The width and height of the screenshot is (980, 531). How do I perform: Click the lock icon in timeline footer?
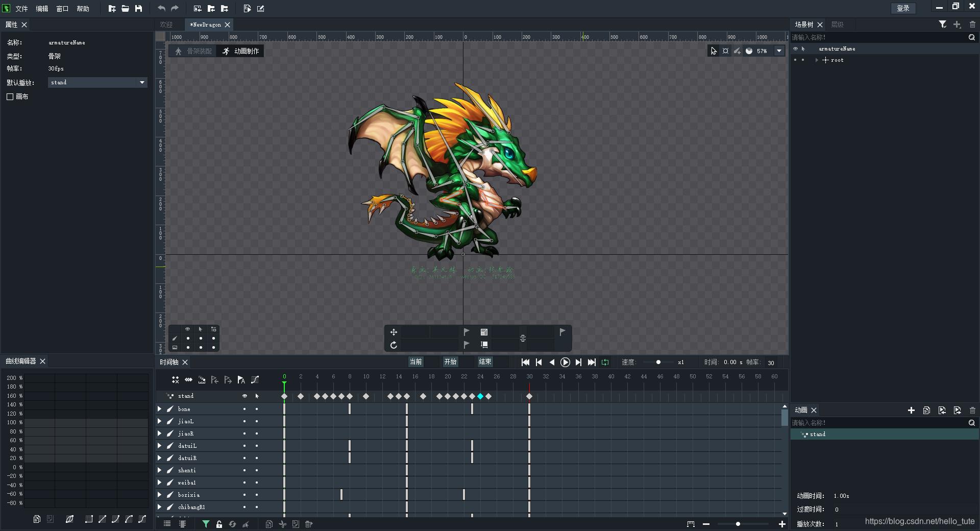point(219,524)
